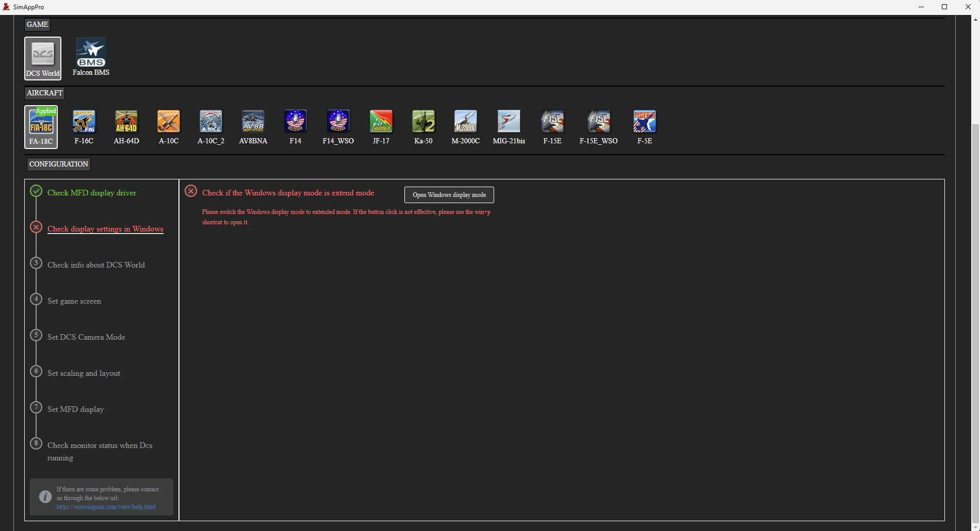
Task: Open Set MFD display step
Action: click(x=76, y=409)
